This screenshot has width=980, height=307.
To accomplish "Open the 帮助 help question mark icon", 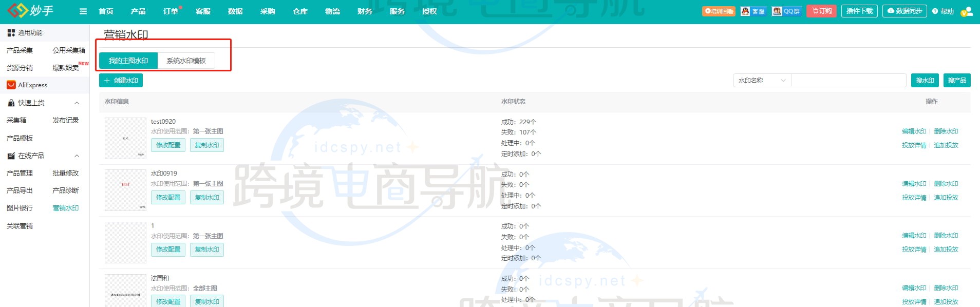I will point(943,11).
